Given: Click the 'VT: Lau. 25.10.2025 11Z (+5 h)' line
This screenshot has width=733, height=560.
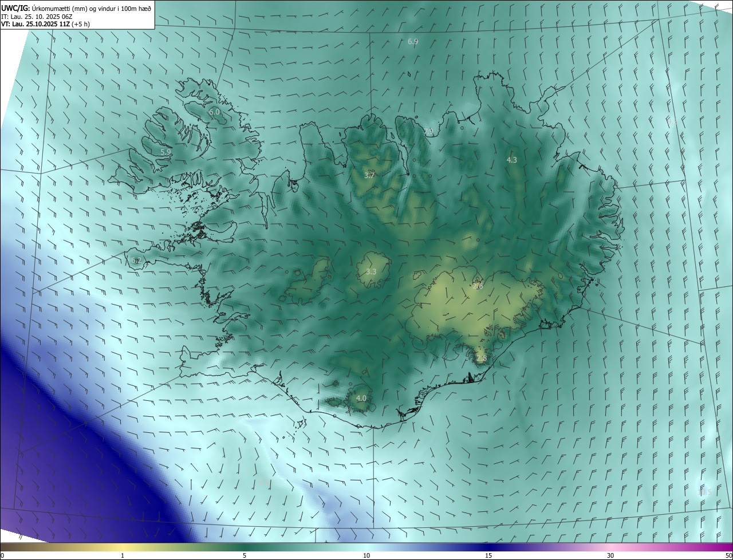Looking at the screenshot, I should [45, 24].
